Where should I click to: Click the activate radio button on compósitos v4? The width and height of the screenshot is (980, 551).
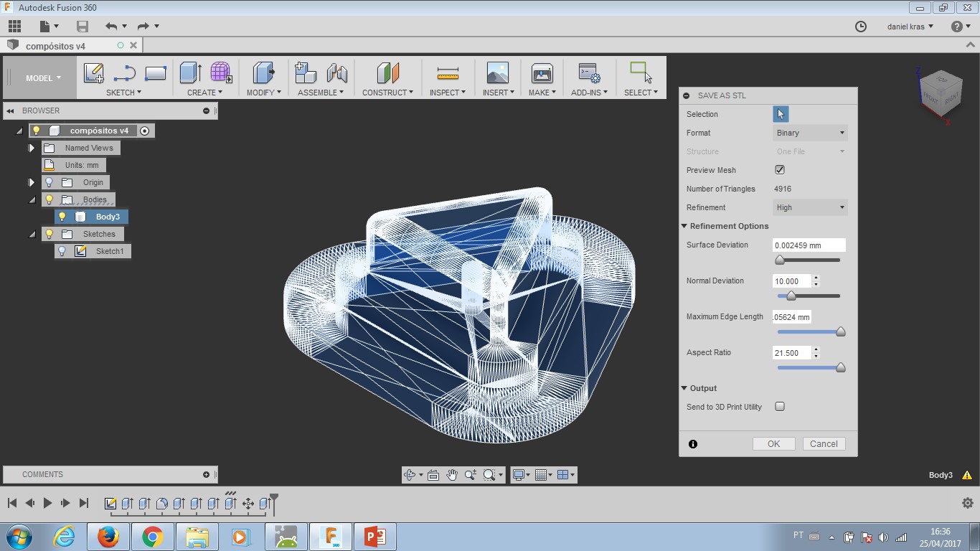(x=145, y=131)
